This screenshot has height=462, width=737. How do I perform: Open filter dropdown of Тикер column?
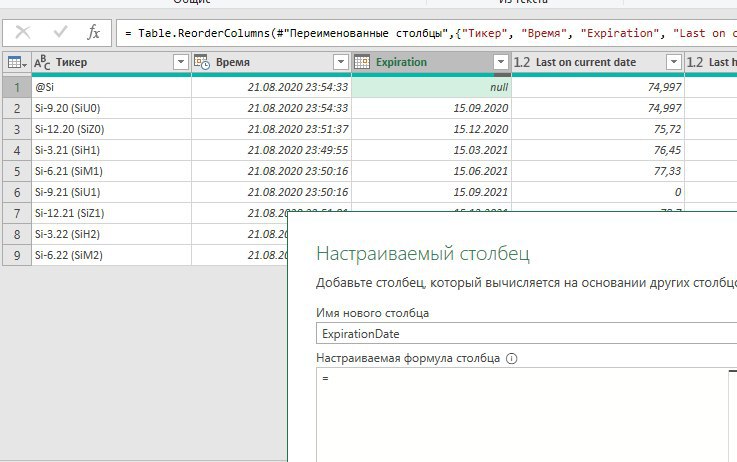point(180,62)
